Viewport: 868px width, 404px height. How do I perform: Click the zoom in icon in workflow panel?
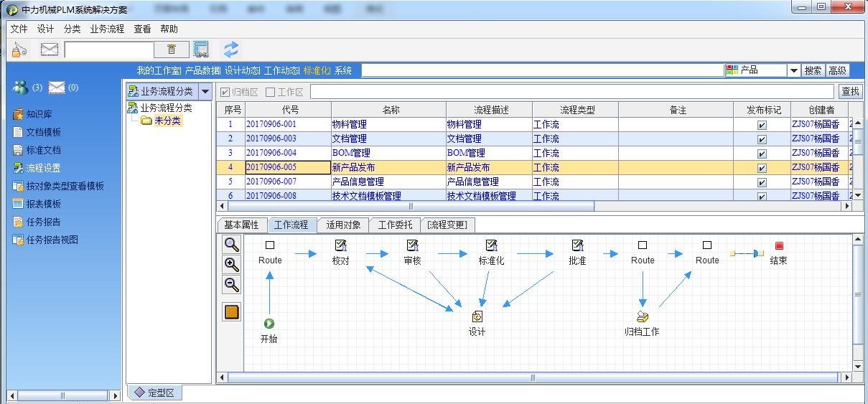232,264
